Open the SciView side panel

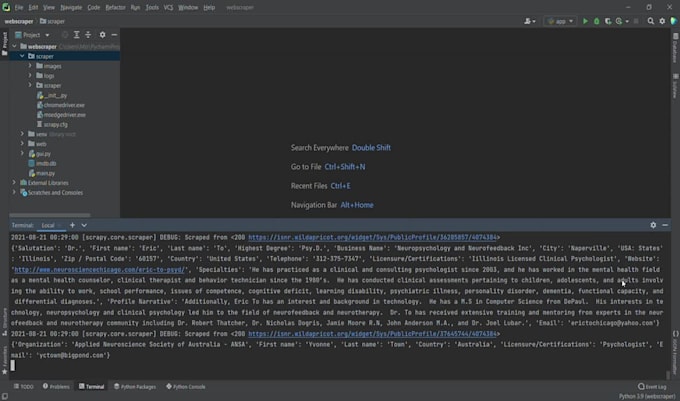(675, 86)
